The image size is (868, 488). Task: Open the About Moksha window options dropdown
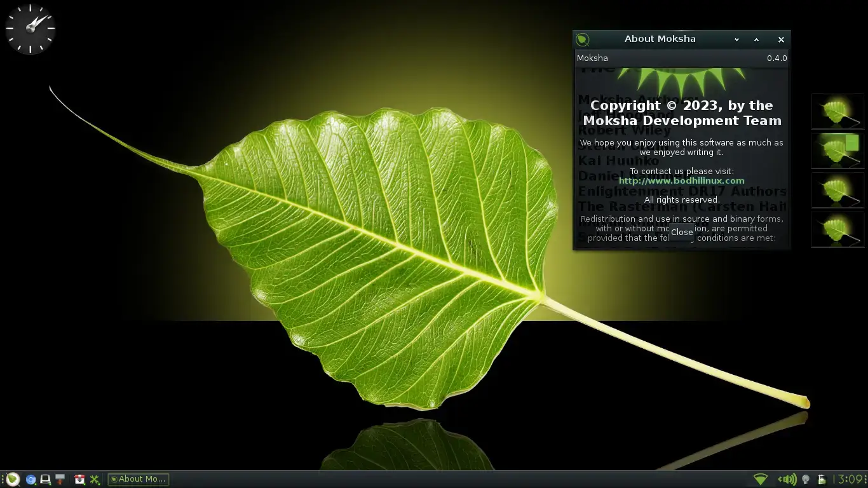[736, 39]
